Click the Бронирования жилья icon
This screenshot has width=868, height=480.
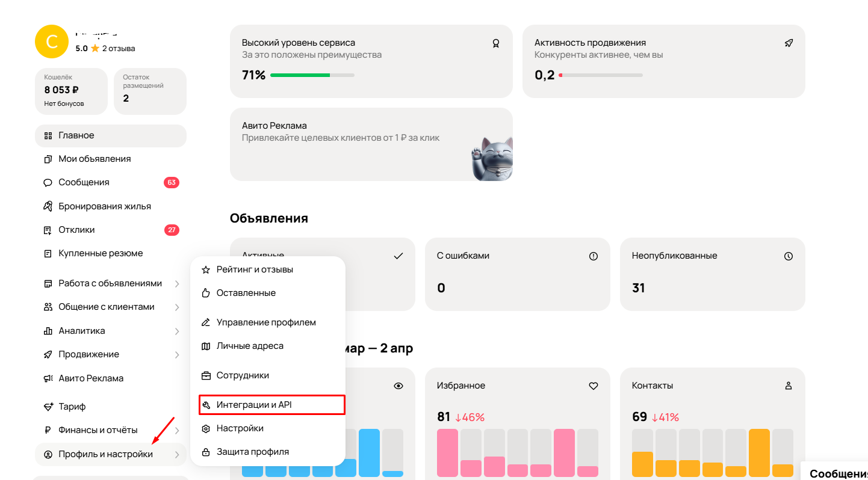[49, 206]
